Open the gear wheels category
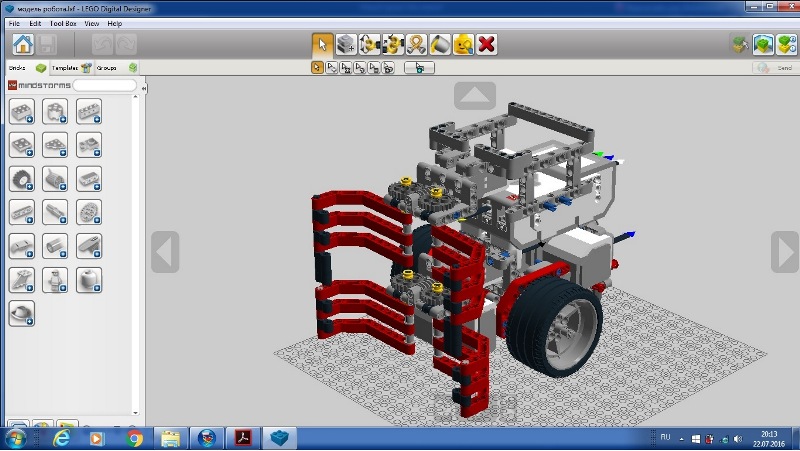This screenshot has width=800, height=451. 89,213
